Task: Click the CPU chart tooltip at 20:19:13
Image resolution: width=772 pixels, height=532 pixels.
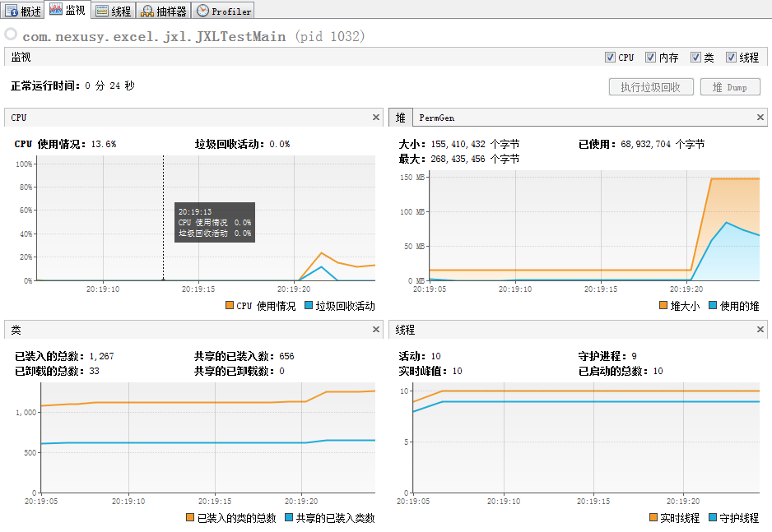Action: 215,222
